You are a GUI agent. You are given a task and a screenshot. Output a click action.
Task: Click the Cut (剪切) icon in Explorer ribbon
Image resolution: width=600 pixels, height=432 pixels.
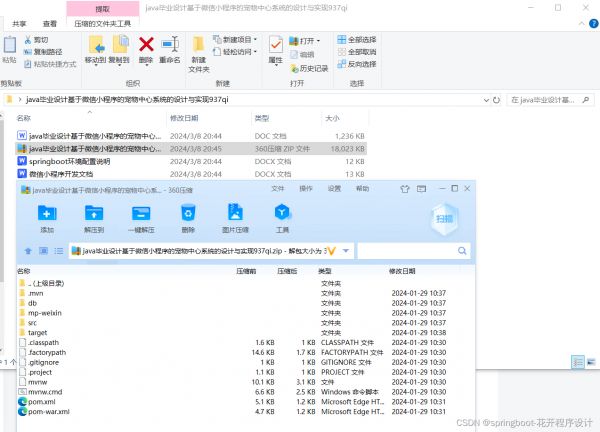pos(28,40)
